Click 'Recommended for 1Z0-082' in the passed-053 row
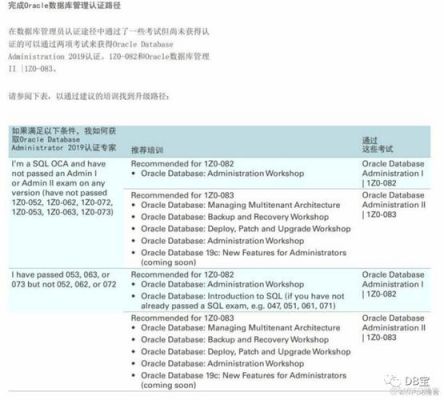This screenshot has height=400, width=444. (x=182, y=275)
